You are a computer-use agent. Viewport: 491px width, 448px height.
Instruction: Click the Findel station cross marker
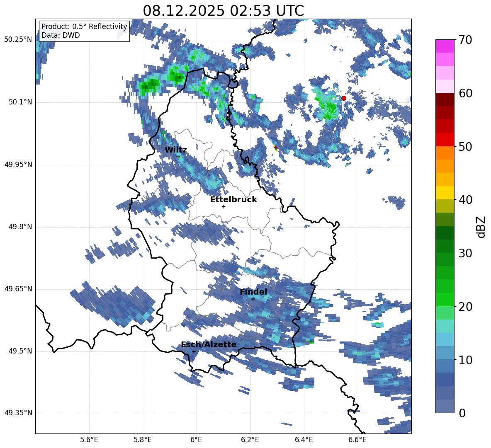click(253, 299)
